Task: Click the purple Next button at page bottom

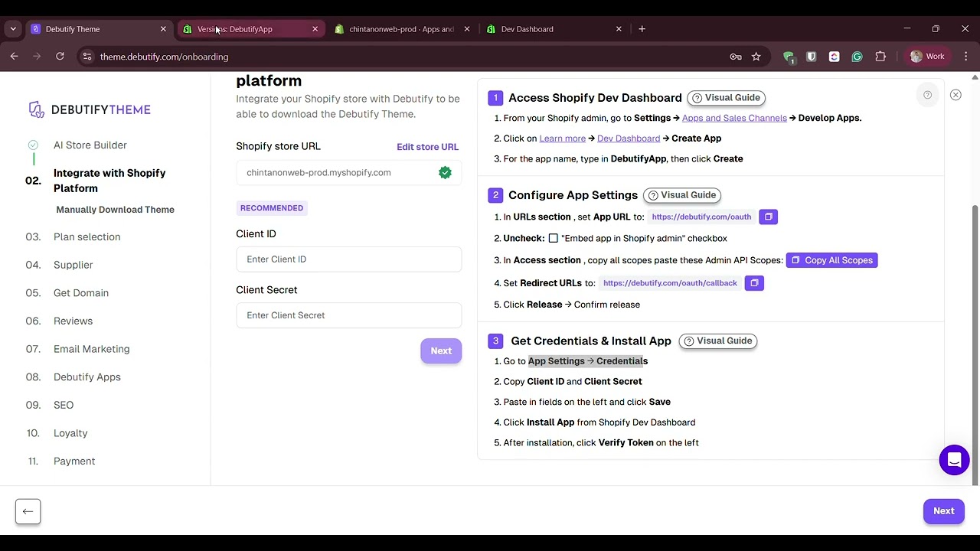Action: click(x=943, y=511)
